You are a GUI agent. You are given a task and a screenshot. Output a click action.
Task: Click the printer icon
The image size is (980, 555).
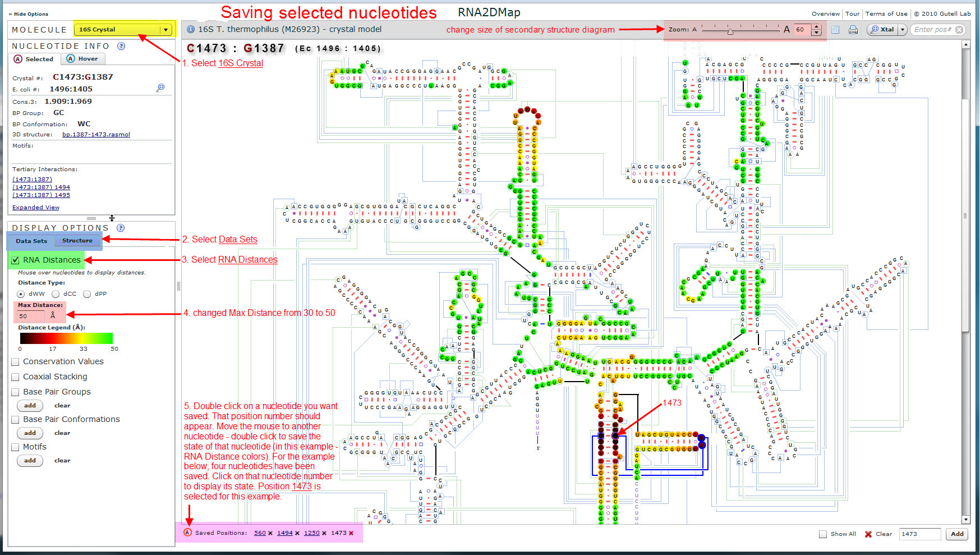853,30
